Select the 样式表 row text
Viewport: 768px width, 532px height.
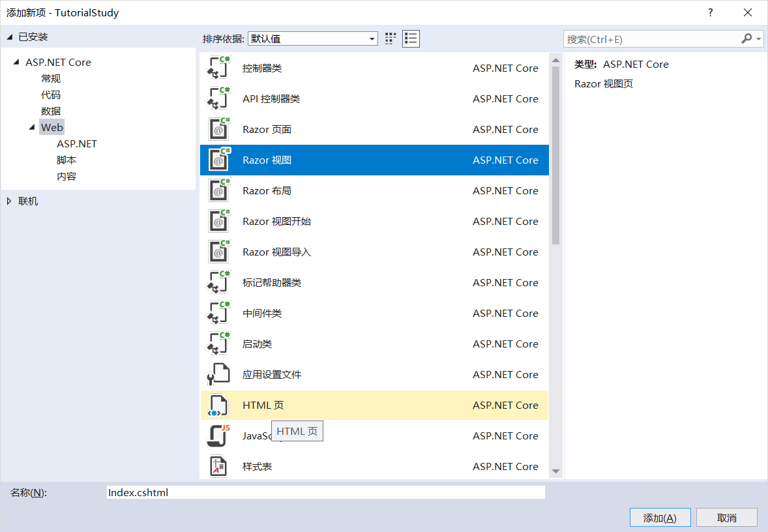[x=257, y=466]
